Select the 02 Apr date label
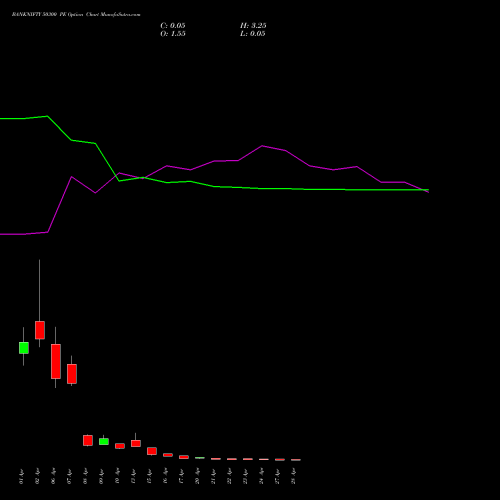The height and width of the screenshot is (500, 500). pyautogui.click(x=38, y=477)
